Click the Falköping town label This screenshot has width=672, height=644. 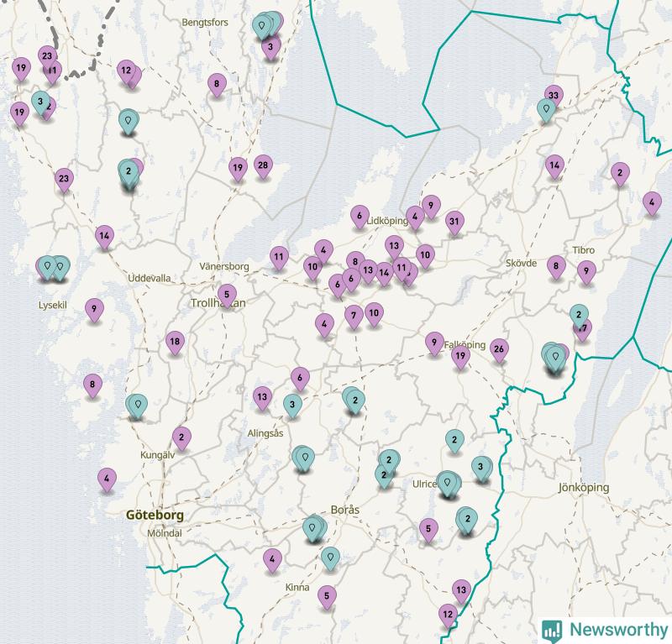click(465, 345)
